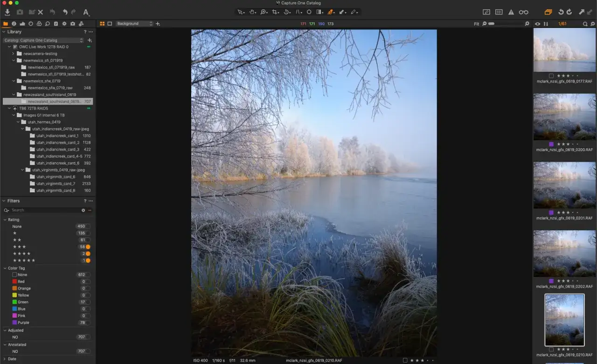Image resolution: width=597 pixels, height=364 pixels.
Task: Click the Fit zoom button
Action: 476,24
